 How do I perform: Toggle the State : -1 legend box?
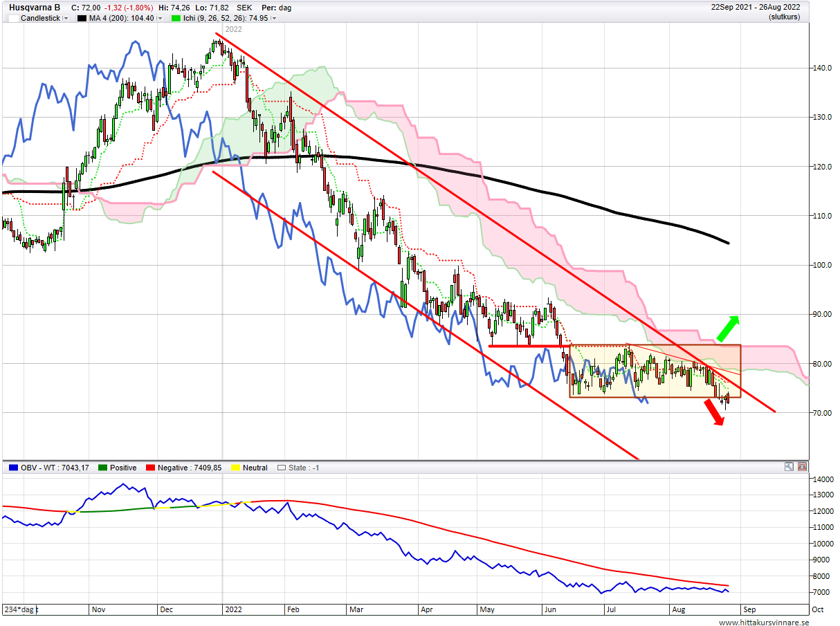click(x=281, y=468)
